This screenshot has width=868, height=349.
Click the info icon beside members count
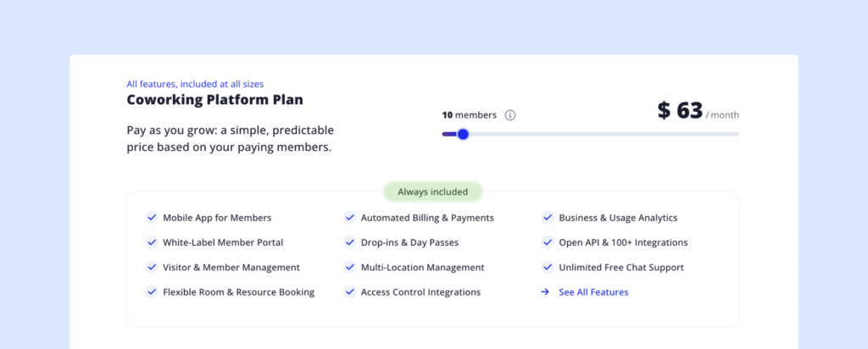pos(510,115)
